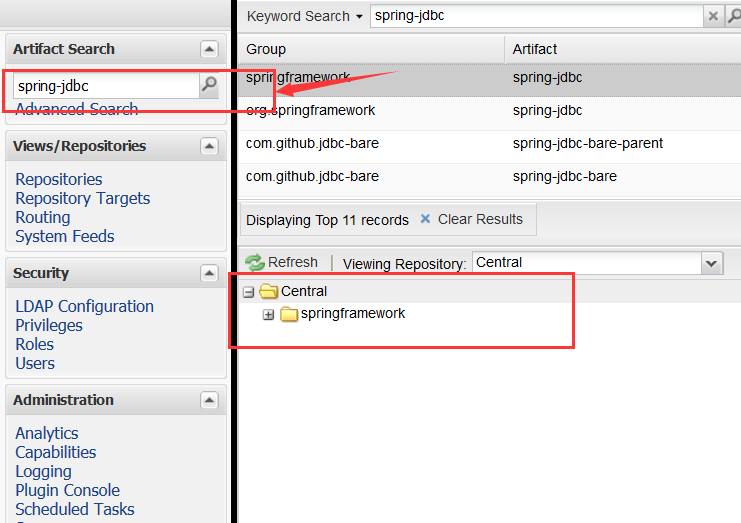741x523 pixels.
Task: Select the org.springframework group cell
Action: pos(310,111)
